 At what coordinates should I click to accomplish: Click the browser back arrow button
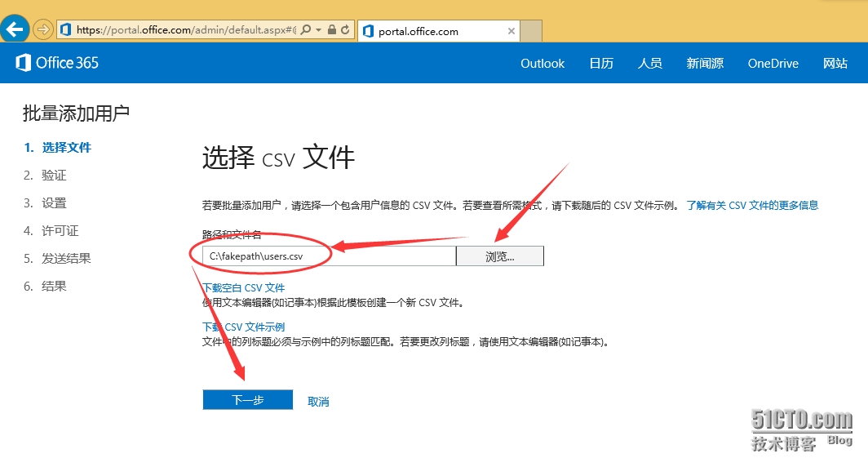(15, 30)
